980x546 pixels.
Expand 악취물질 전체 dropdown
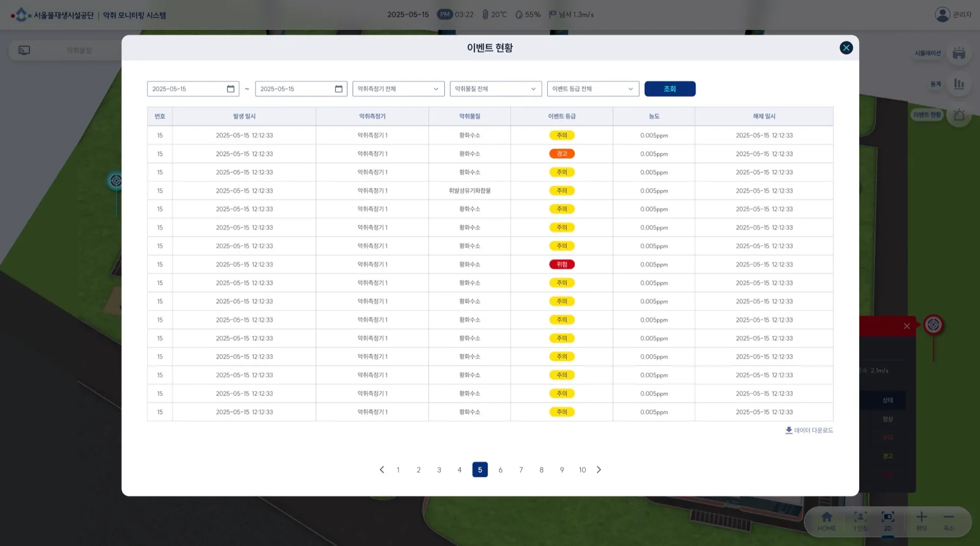(x=495, y=89)
